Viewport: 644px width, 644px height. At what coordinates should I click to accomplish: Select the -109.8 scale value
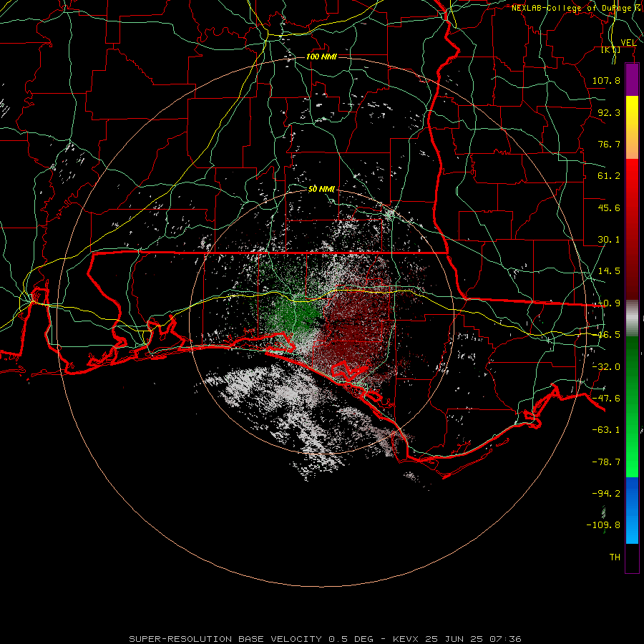click(603, 525)
